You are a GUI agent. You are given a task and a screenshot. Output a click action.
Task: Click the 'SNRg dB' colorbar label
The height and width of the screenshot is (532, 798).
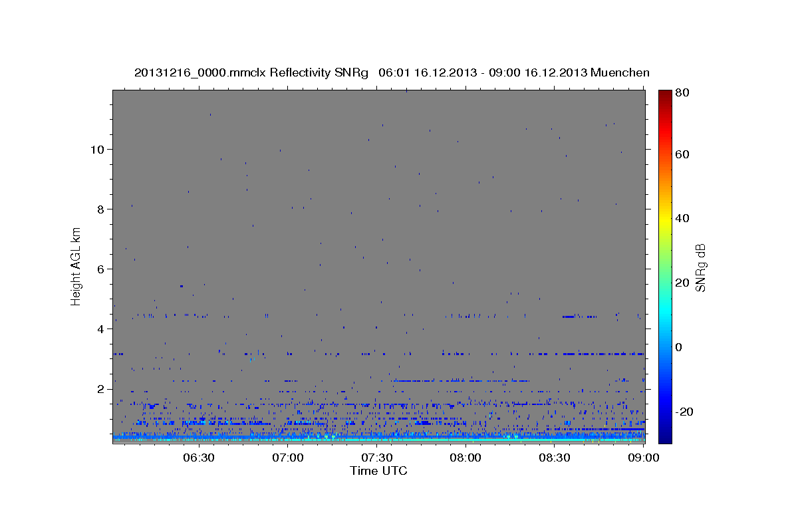(x=700, y=267)
